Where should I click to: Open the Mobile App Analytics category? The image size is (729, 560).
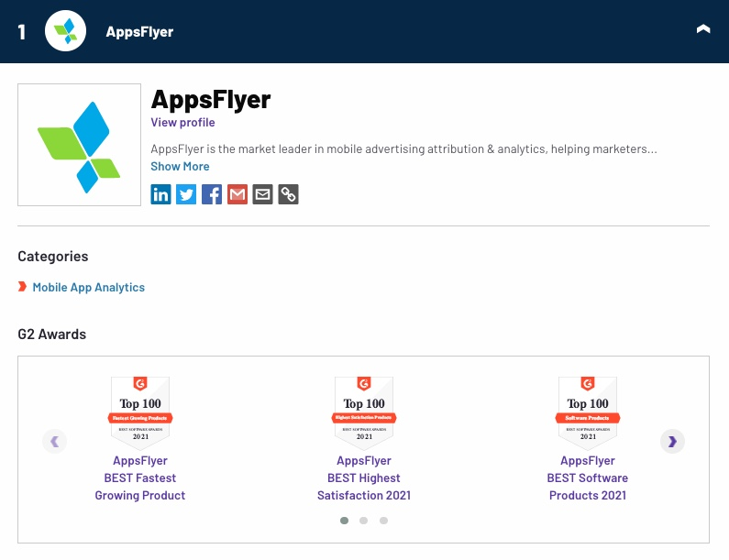point(89,287)
